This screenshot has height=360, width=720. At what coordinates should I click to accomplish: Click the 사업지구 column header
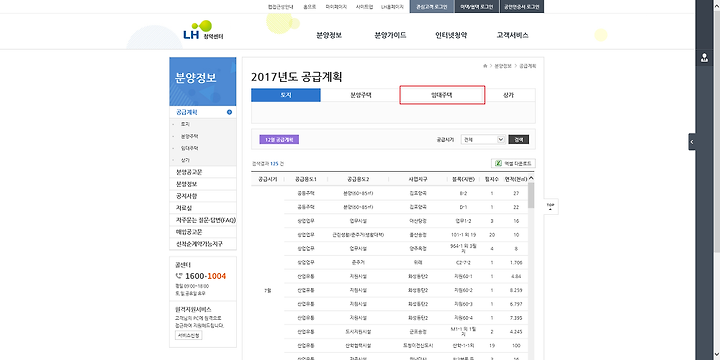418,179
